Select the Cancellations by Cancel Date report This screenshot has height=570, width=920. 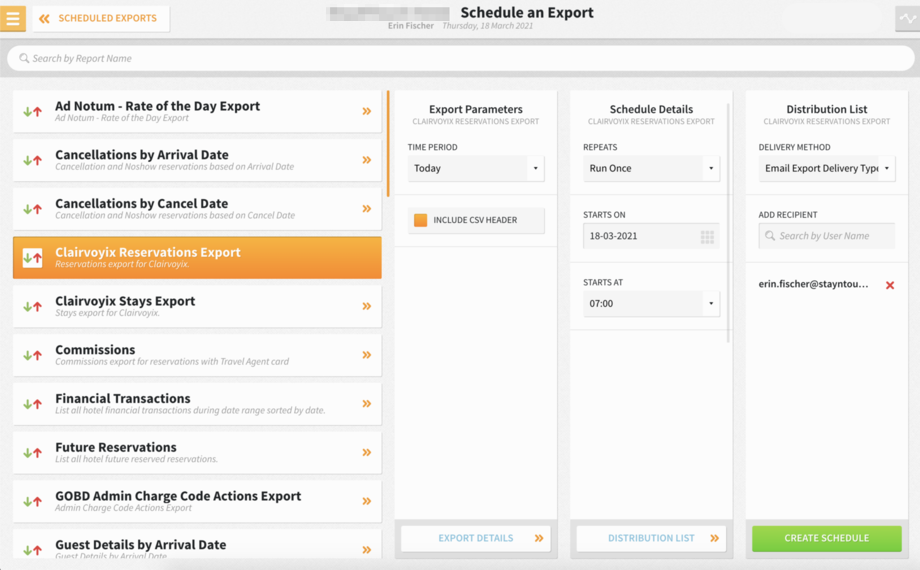click(x=197, y=208)
